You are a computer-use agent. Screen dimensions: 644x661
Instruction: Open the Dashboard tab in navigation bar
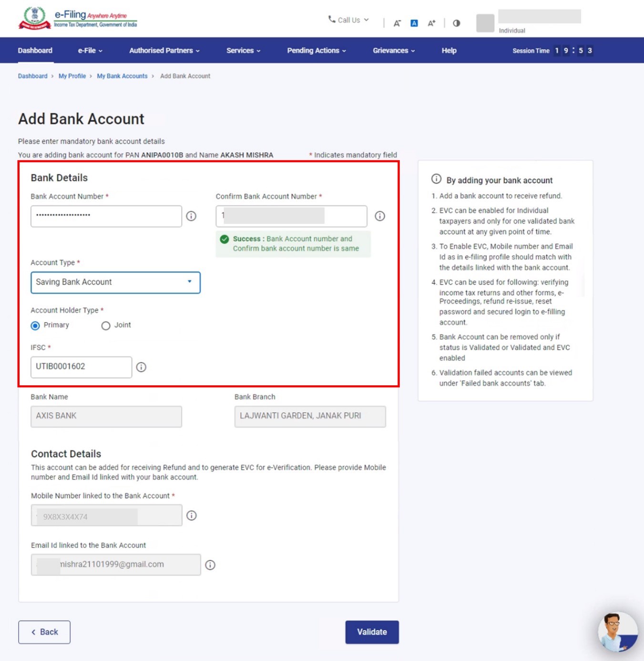pos(35,51)
